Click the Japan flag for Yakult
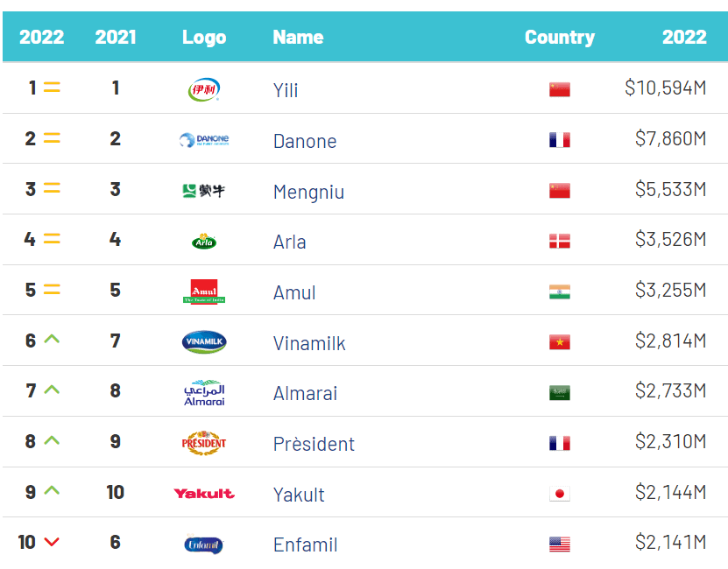 [560, 494]
